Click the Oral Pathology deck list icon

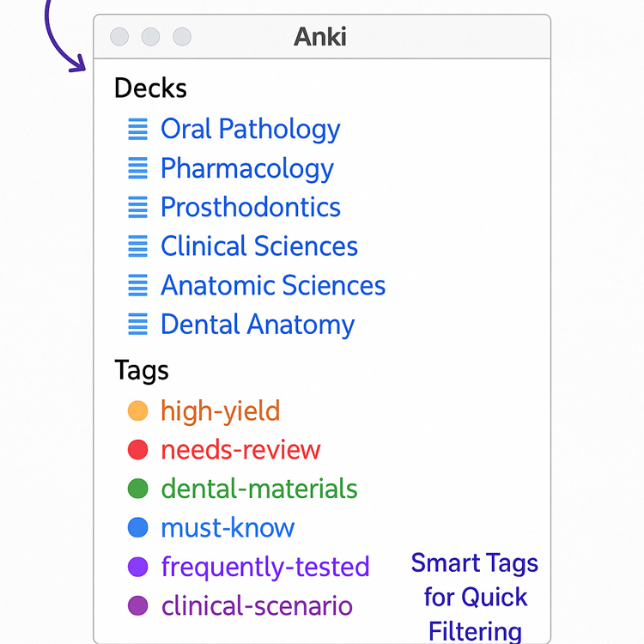[137, 129]
